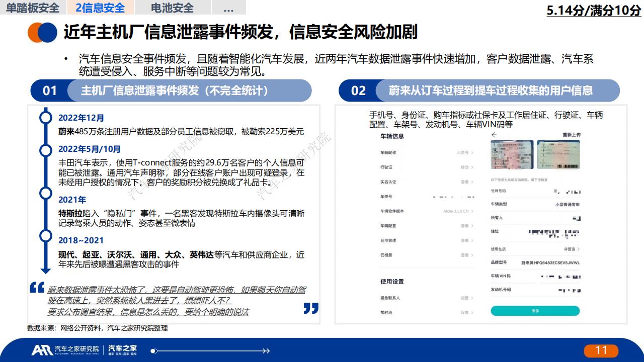Click the 住址 address field
This screenshot has height=362, width=644.
pos(535,233)
